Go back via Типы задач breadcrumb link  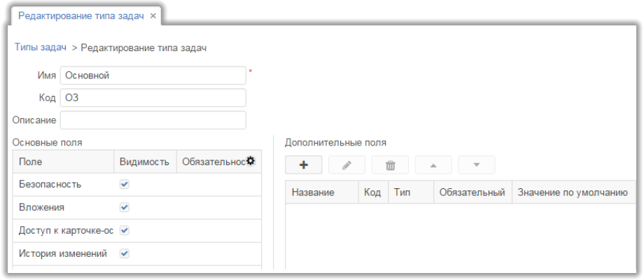click(41, 47)
